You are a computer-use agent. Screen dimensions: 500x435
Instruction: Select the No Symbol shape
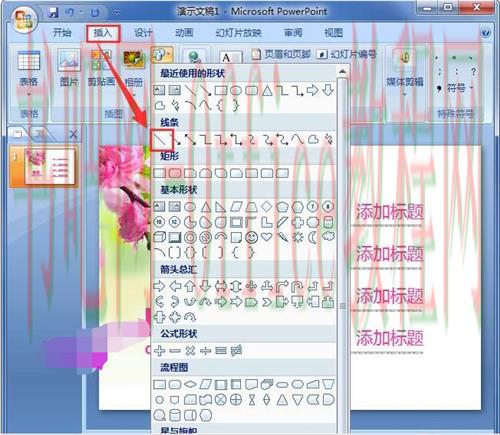[205, 237]
